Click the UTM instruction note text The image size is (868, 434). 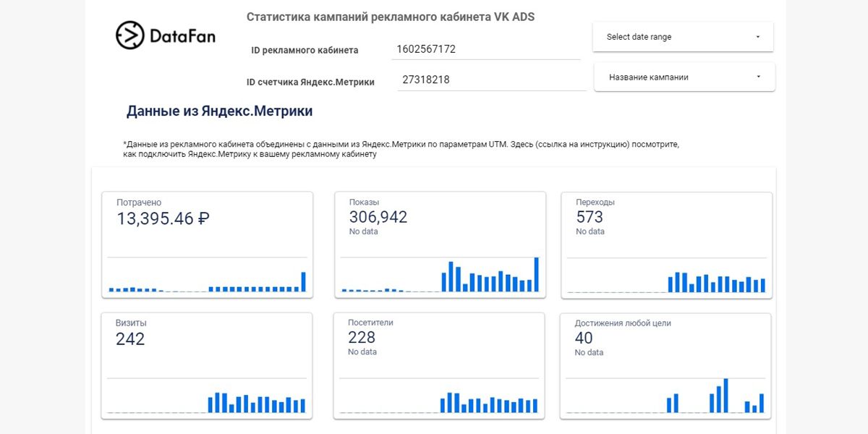point(401,149)
